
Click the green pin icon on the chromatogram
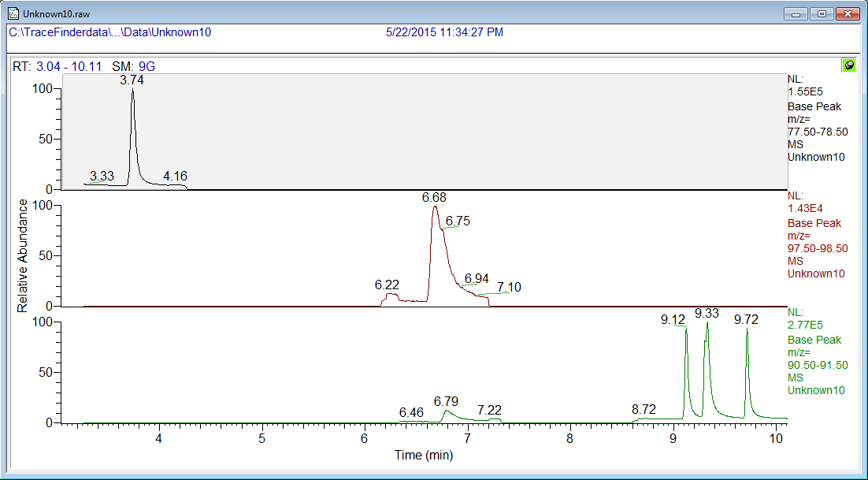[x=848, y=65]
